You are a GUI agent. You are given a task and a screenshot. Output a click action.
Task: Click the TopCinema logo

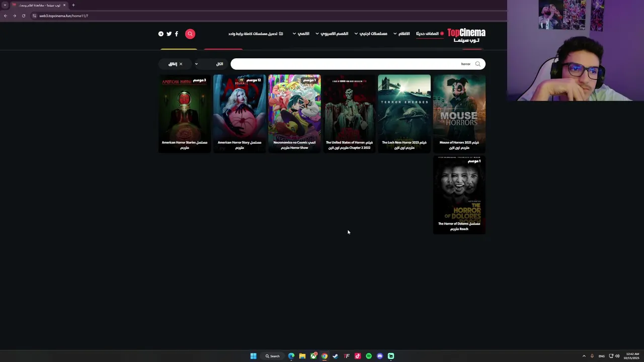coord(466,35)
